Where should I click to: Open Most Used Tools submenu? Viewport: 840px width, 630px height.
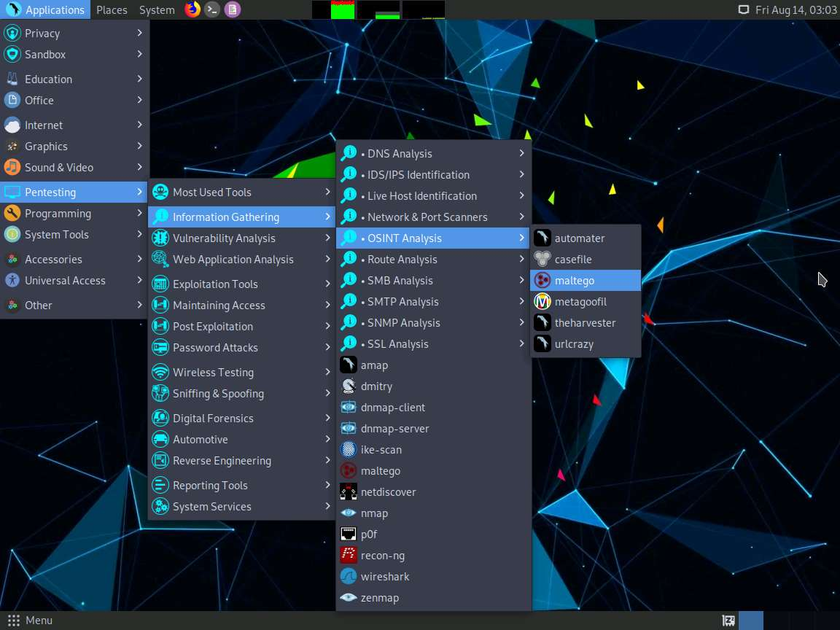tap(241, 192)
